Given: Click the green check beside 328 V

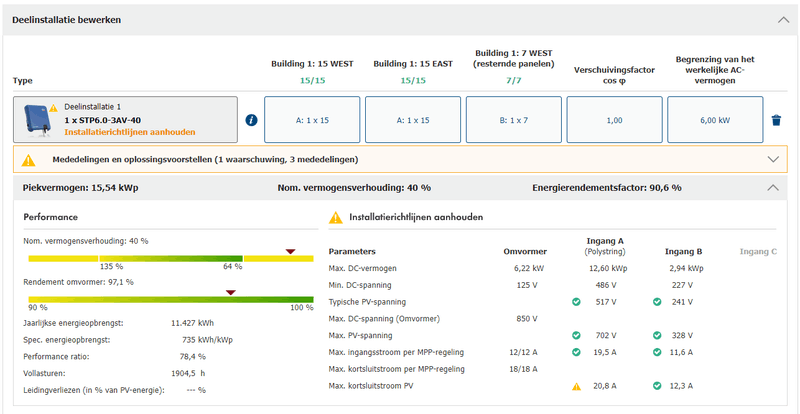Looking at the screenshot, I should click(656, 335).
